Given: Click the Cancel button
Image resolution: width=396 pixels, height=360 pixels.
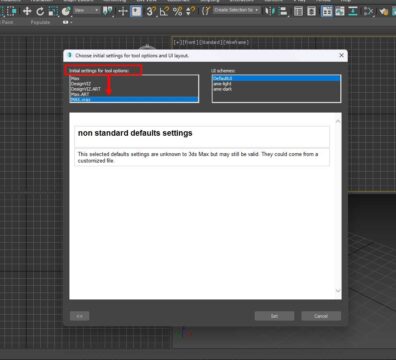Looking at the screenshot, I should click(x=321, y=316).
